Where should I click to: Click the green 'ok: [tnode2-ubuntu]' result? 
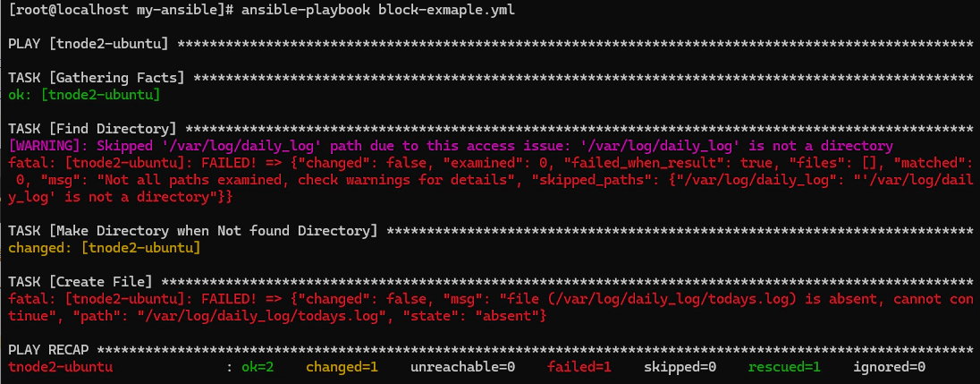pyautogui.click(x=84, y=96)
